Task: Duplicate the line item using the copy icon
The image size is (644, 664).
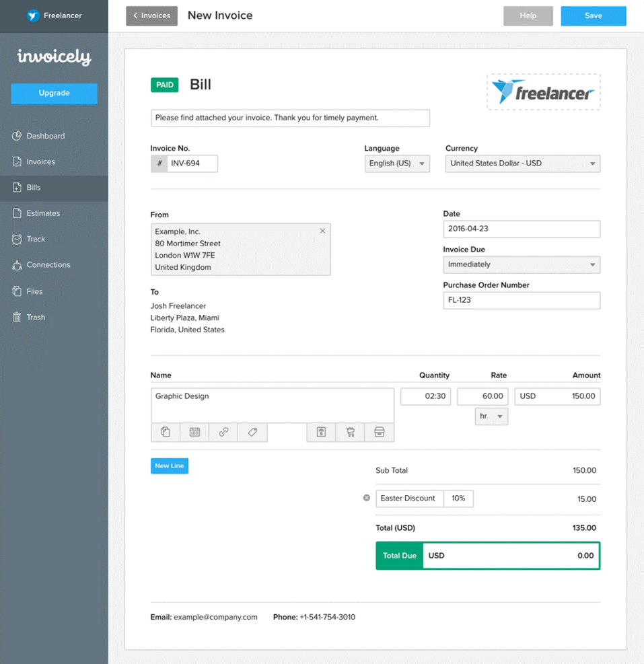Action: click(166, 432)
